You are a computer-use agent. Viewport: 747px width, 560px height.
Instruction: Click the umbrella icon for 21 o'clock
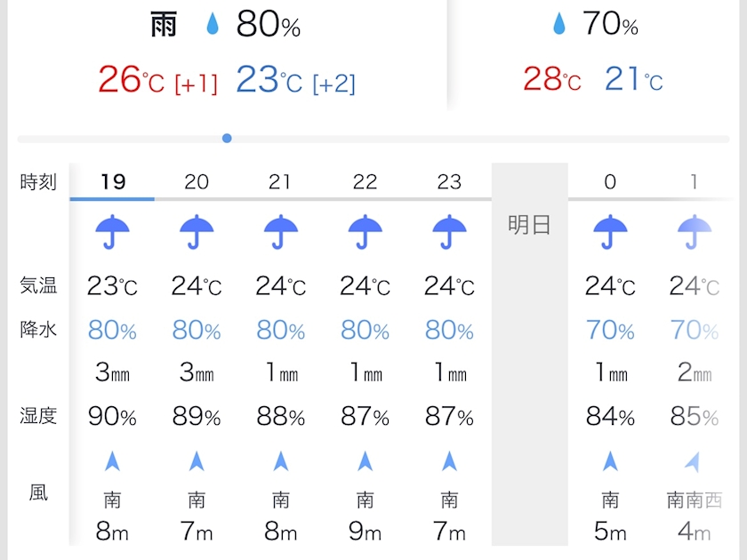[281, 233]
